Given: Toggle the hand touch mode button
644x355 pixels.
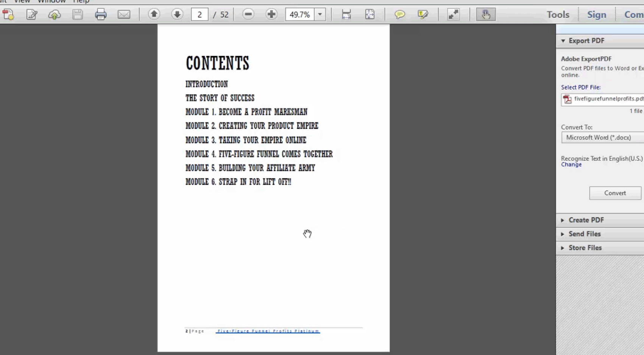Looking at the screenshot, I should pyautogui.click(x=486, y=14).
